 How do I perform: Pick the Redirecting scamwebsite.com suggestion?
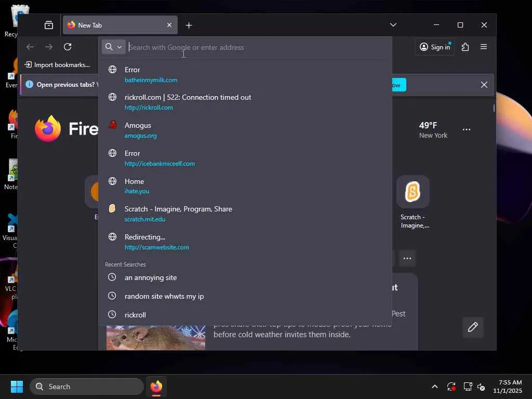pyautogui.click(x=245, y=242)
